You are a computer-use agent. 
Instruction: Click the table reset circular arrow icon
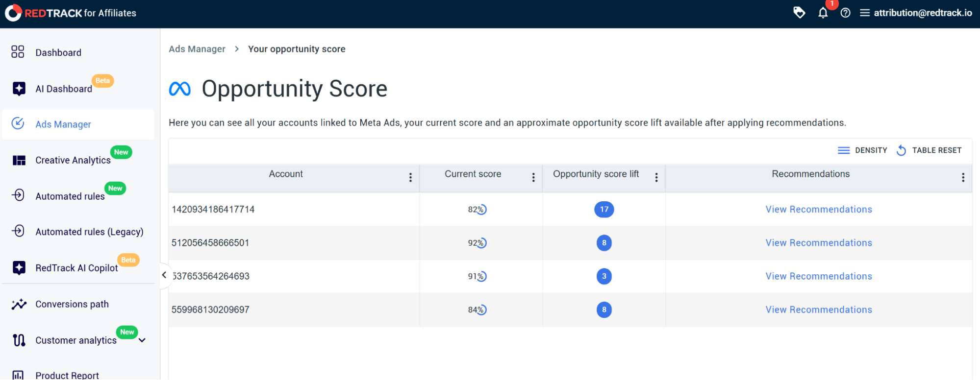click(x=901, y=150)
